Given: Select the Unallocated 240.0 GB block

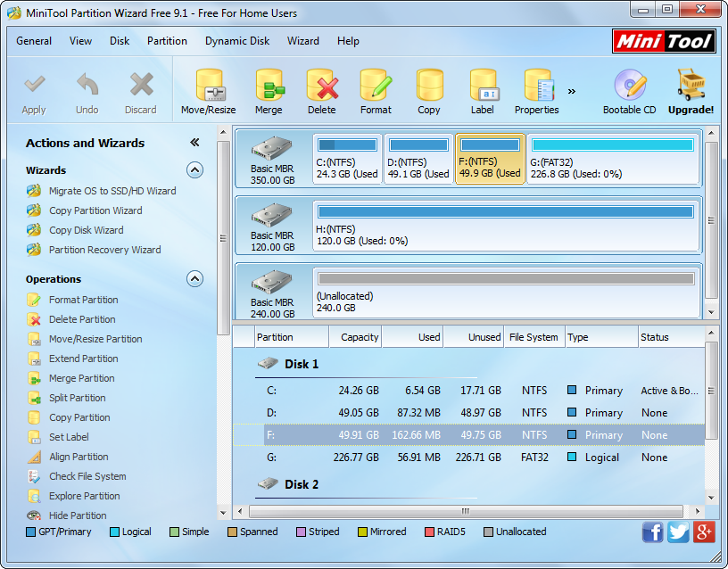Looking at the screenshot, I should pyautogui.click(x=506, y=293).
